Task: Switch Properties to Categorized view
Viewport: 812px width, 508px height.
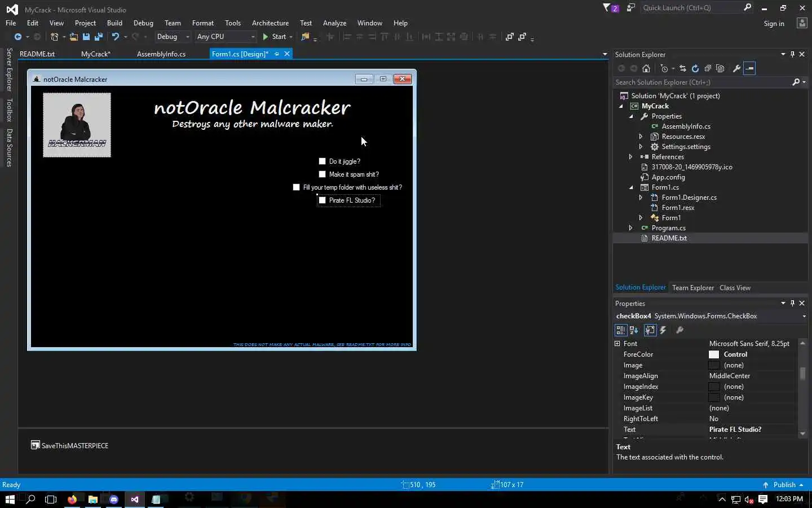Action: [621, 330]
